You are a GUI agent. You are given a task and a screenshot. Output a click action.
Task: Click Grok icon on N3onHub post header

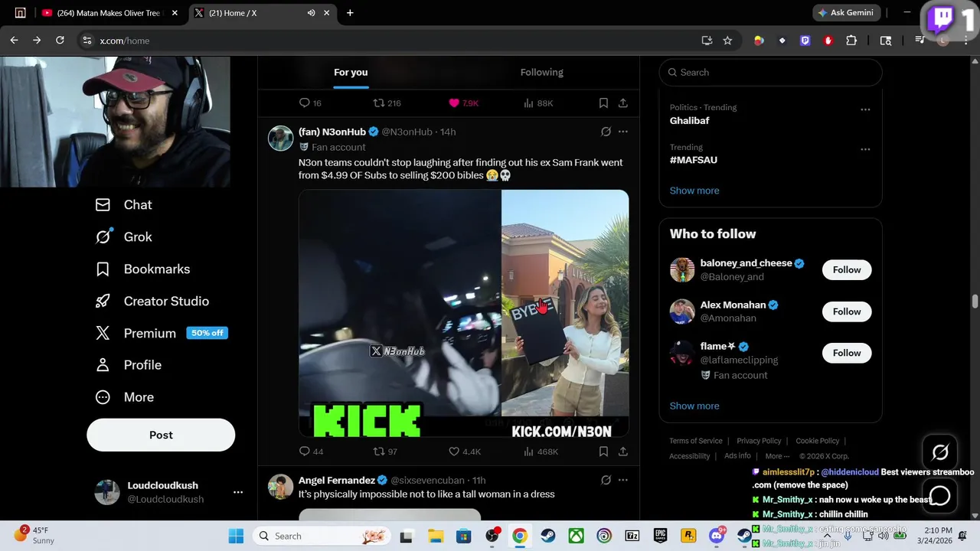(606, 132)
